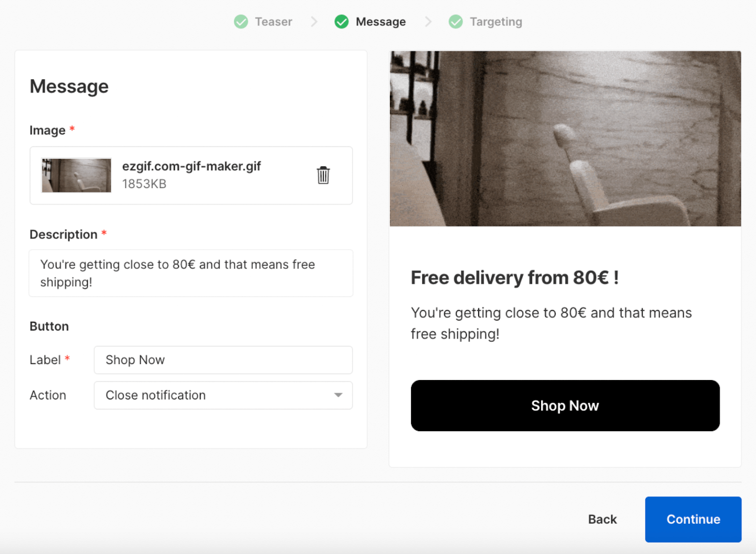Go to the Teaser step
Viewport: 756px width, 554px height.
[x=273, y=22]
